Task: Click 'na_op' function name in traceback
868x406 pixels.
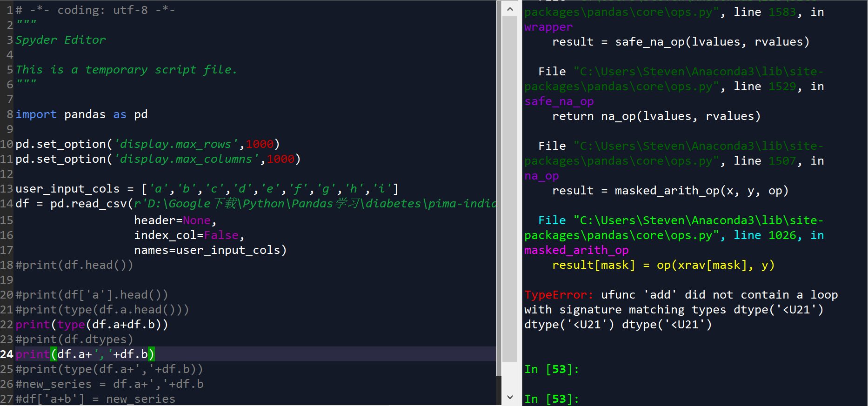Action: (x=541, y=176)
